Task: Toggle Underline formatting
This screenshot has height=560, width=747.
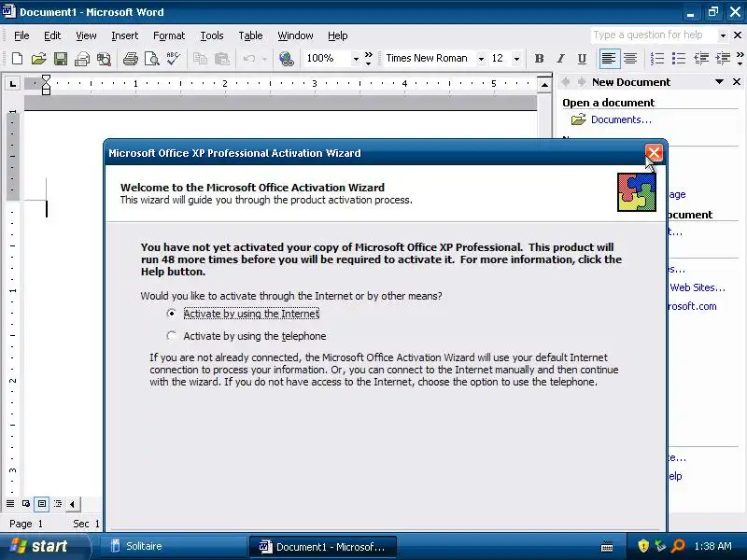Action: (x=582, y=59)
